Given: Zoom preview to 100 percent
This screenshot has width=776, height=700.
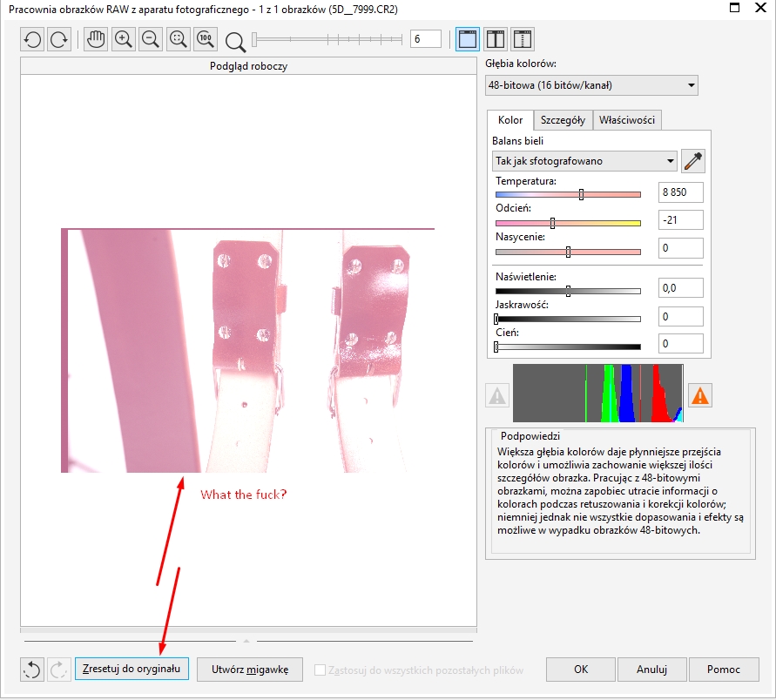Looking at the screenshot, I should (x=205, y=39).
